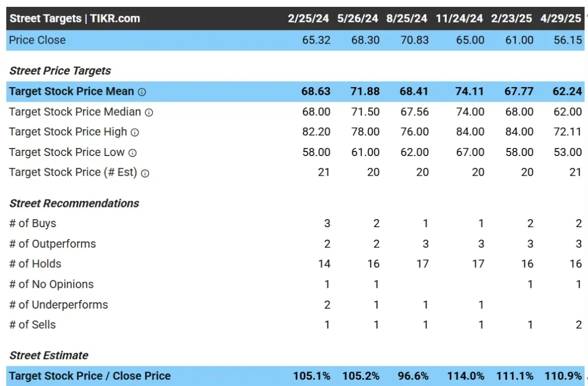Click the Price Close row label
Image resolution: width=588 pixels, height=386 pixels.
[37, 40]
